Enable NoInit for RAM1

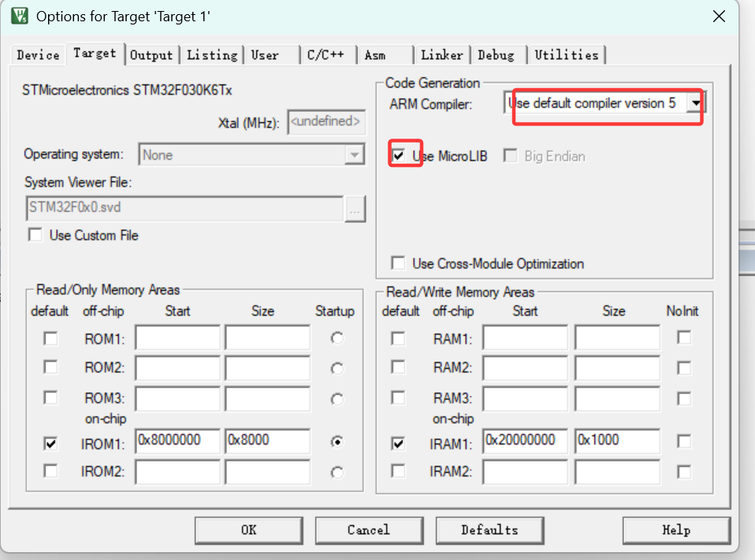684,337
